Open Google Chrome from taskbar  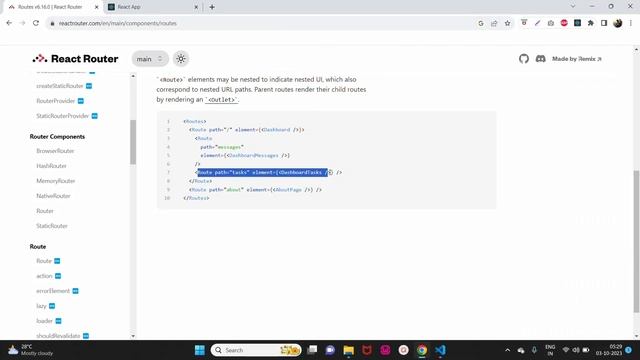click(422, 350)
